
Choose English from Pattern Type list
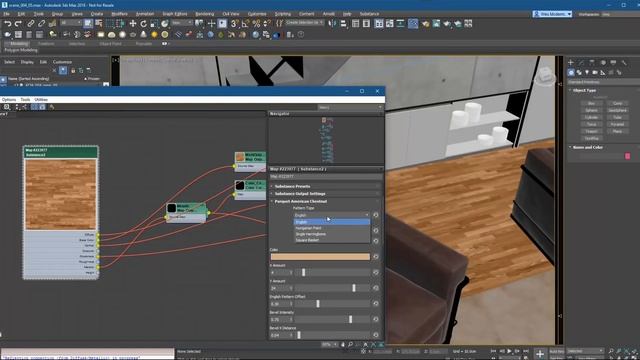click(x=331, y=222)
